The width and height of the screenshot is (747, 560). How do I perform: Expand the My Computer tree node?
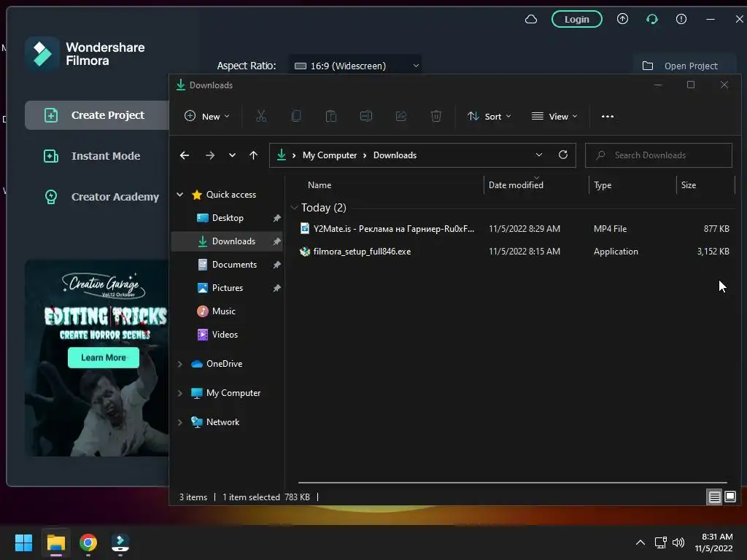pos(180,393)
